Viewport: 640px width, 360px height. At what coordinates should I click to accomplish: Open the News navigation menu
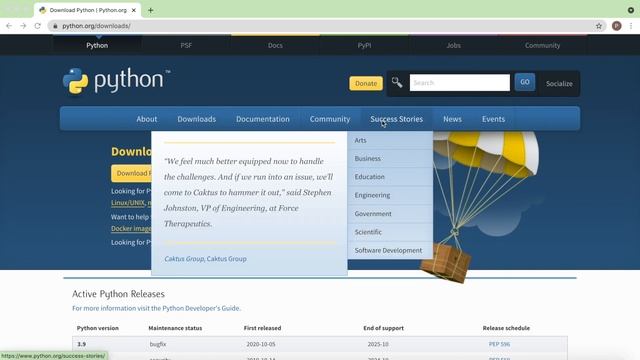(452, 119)
